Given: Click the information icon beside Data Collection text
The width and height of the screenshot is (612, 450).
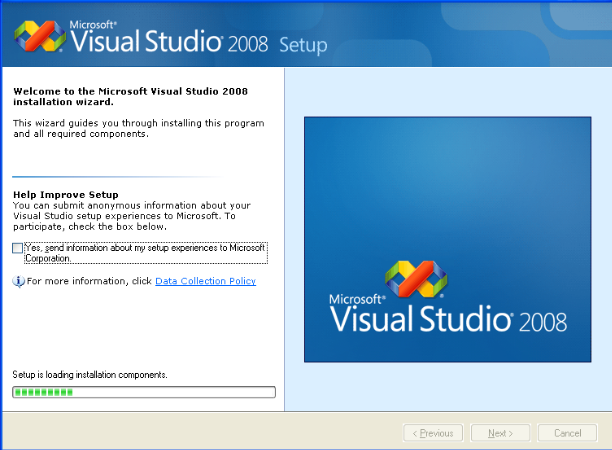Looking at the screenshot, I should [18, 281].
